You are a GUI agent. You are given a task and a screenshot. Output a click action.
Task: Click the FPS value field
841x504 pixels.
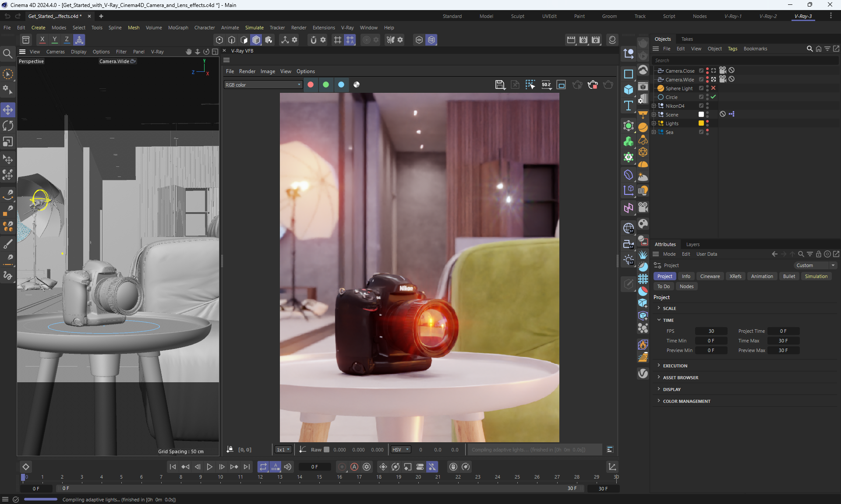[x=711, y=331]
